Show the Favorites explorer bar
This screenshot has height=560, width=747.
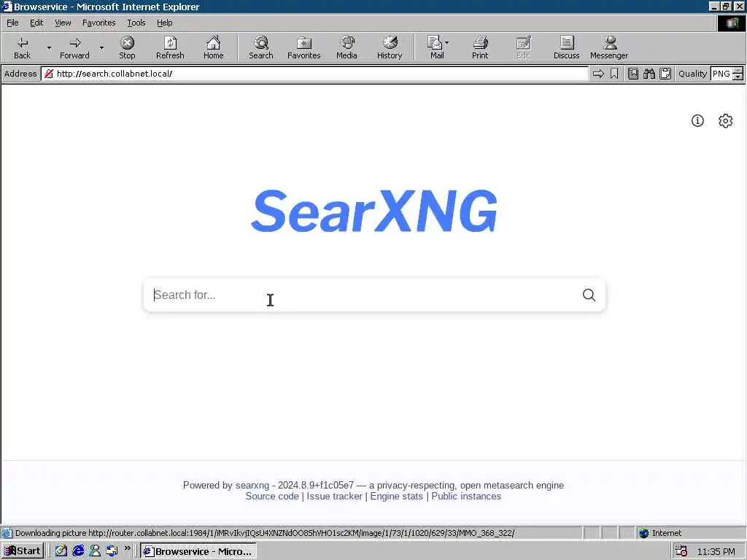pos(304,47)
